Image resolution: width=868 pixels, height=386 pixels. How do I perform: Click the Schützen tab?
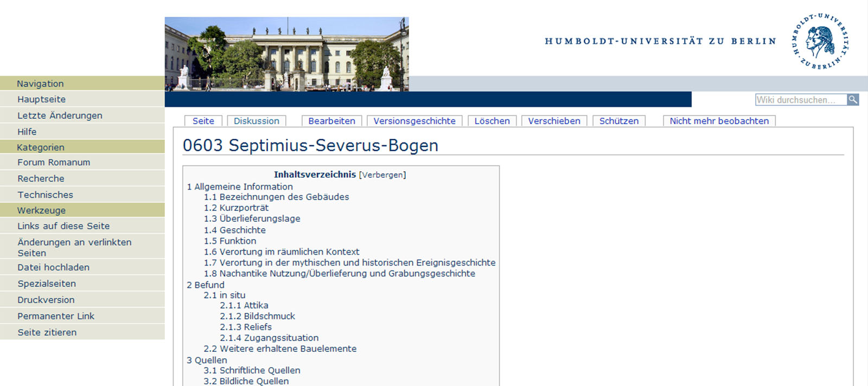619,121
